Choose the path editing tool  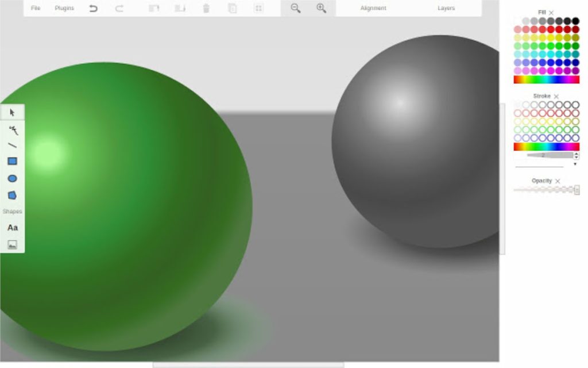(12, 130)
